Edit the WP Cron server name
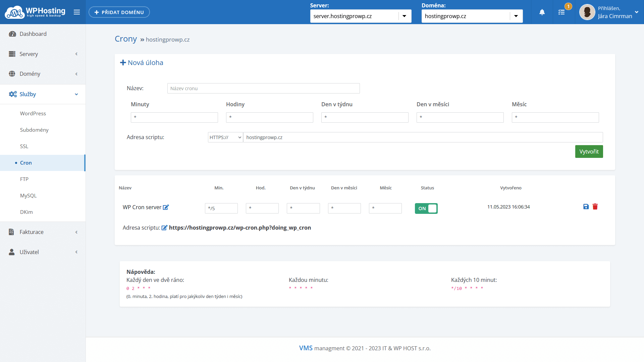The width and height of the screenshot is (644, 362). [166, 207]
